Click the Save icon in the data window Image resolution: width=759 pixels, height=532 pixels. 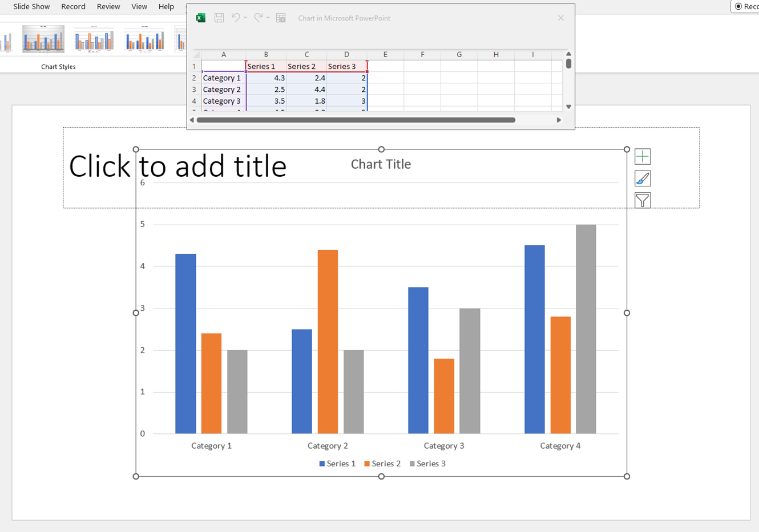click(x=219, y=18)
